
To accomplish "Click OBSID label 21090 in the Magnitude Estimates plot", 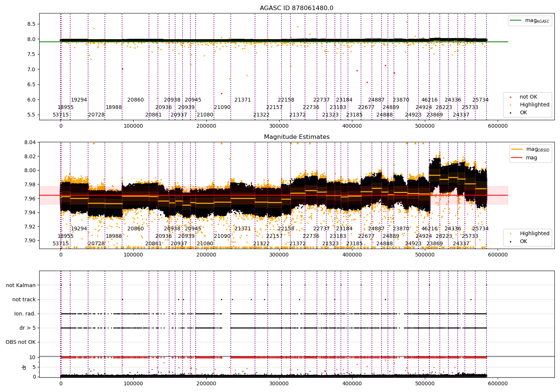I will click(222, 236).
